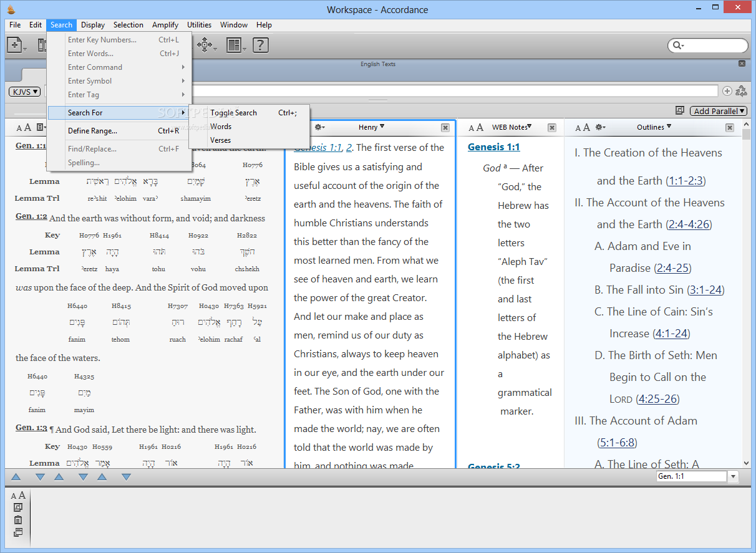The height and width of the screenshot is (553, 756).
Task: Click the New Tab document icon in toolbar
Action: click(x=15, y=45)
